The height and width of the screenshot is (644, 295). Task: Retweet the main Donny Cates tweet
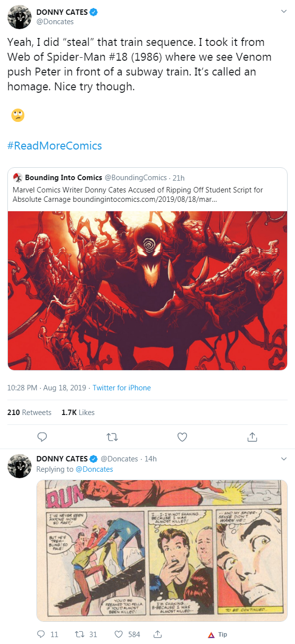(112, 437)
